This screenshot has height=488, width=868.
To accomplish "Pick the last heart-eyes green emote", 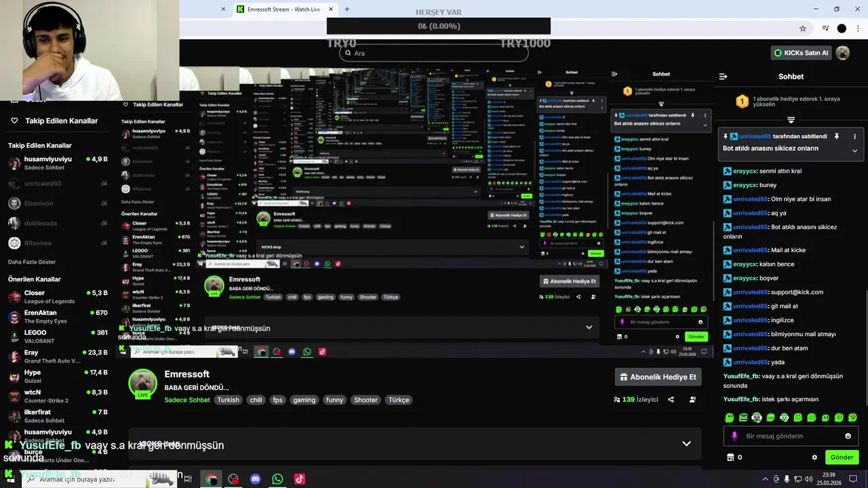I will coord(852,418).
